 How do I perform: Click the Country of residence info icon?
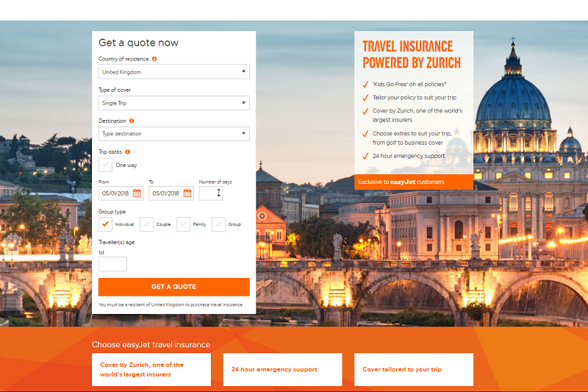tap(154, 59)
